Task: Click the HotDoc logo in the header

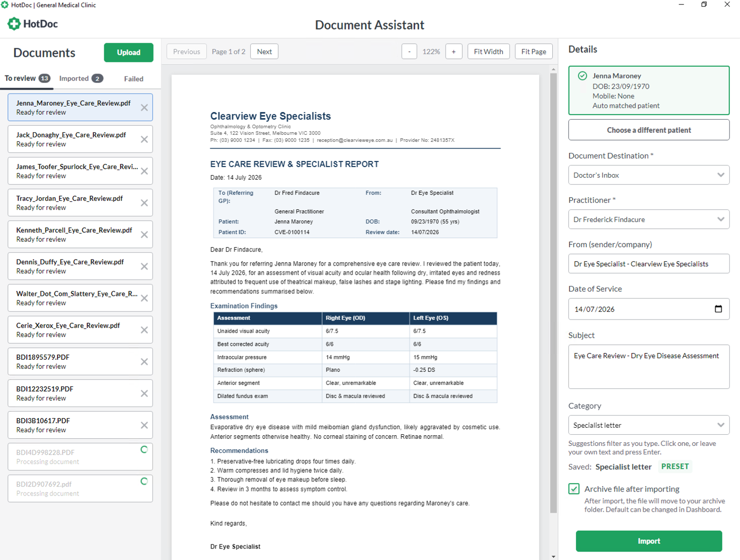Action: point(33,24)
